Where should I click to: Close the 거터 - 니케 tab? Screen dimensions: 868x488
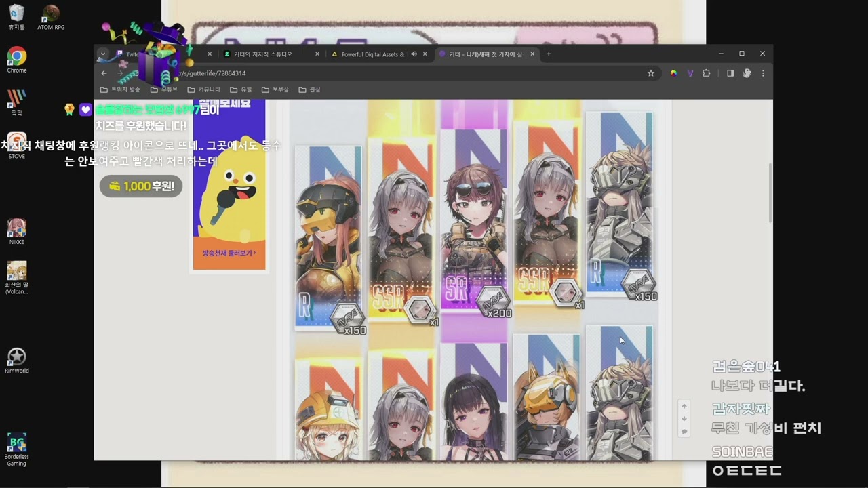tap(533, 54)
